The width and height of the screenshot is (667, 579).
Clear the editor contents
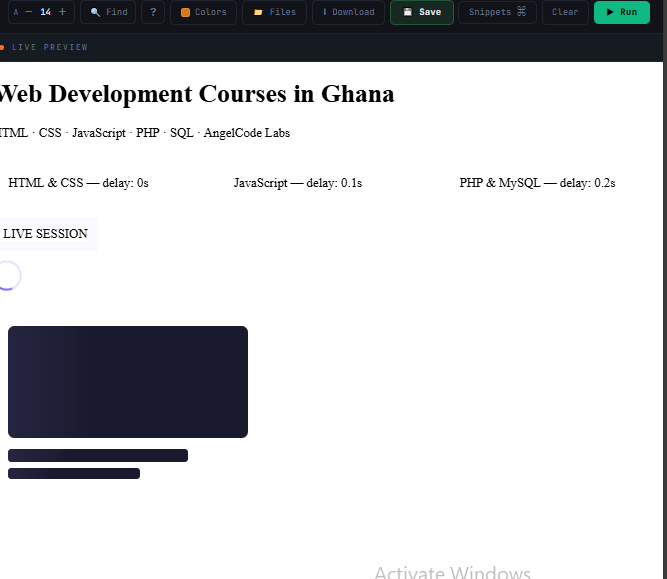point(565,12)
